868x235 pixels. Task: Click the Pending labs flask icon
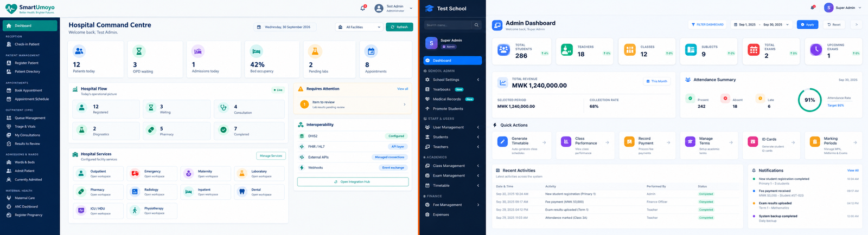315,51
